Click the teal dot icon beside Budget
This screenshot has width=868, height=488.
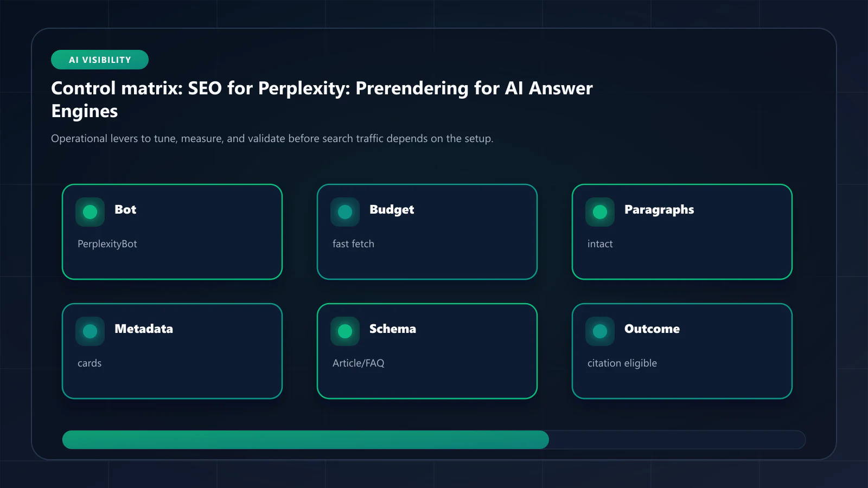[345, 212]
